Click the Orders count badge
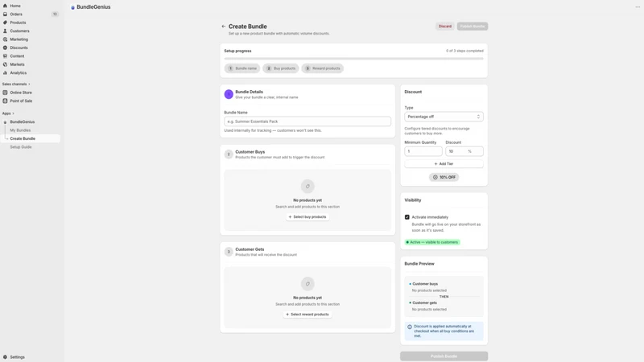The height and width of the screenshot is (362, 644). tap(55, 14)
